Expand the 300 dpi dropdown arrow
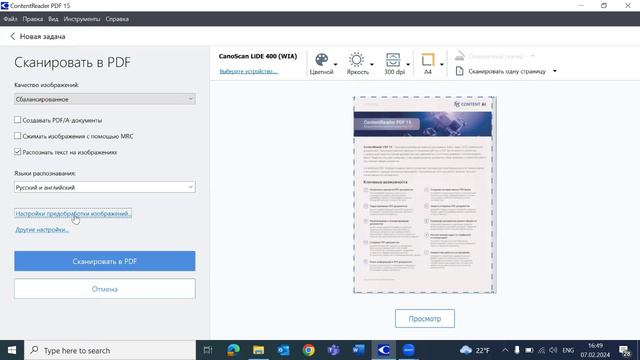 [x=408, y=64]
